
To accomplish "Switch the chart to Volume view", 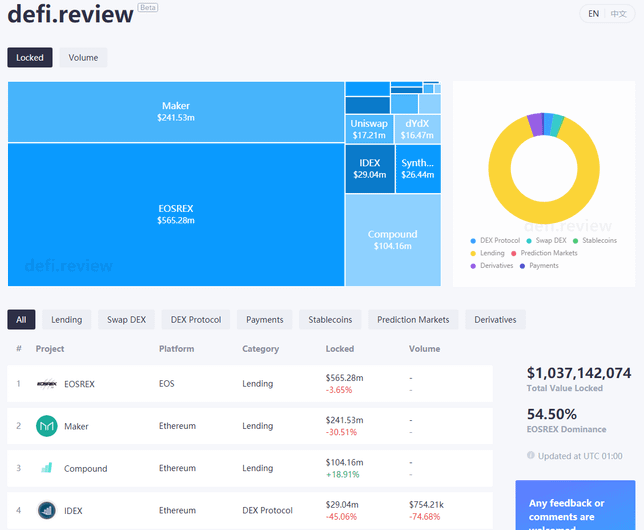I will tap(83, 58).
